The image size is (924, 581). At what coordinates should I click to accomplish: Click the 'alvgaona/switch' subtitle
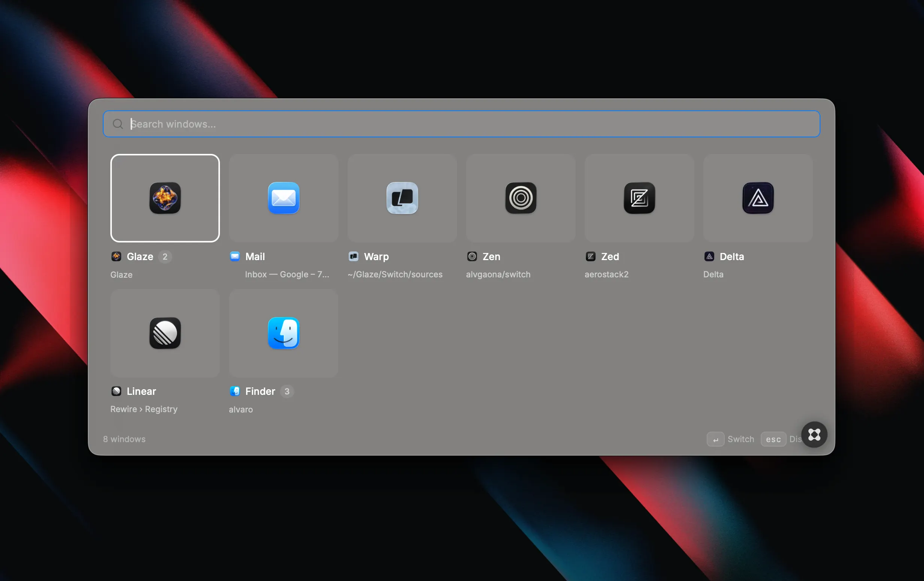click(498, 274)
